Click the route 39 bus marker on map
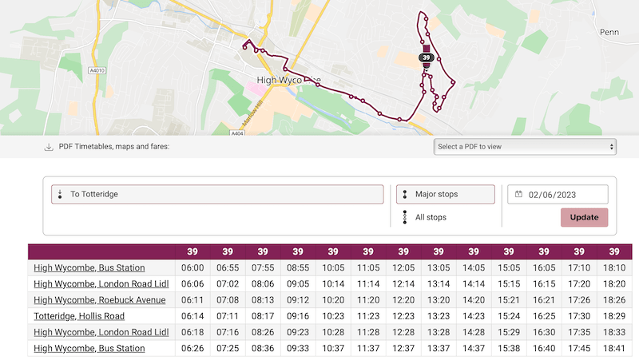The height and width of the screenshot is (364, 639). [426, 58]
